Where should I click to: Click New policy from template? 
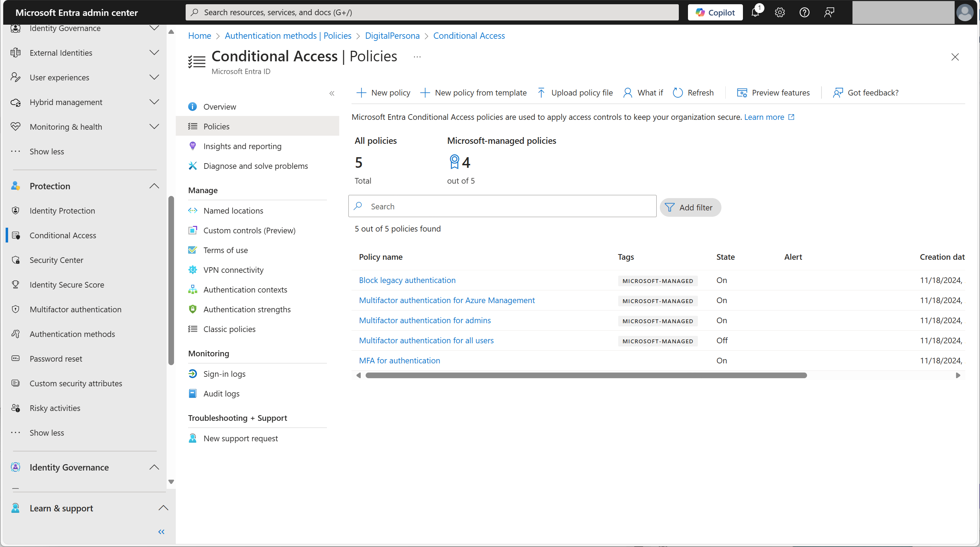473,92
